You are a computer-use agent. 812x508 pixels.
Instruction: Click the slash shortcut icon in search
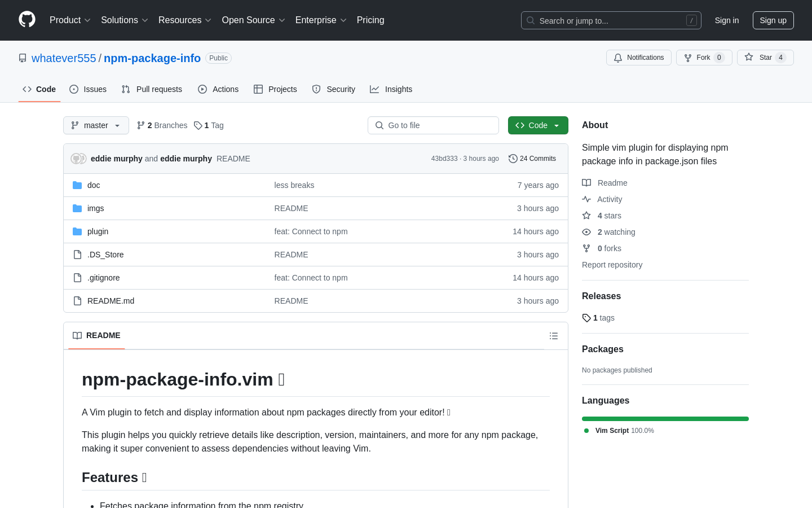pos(691,20)
